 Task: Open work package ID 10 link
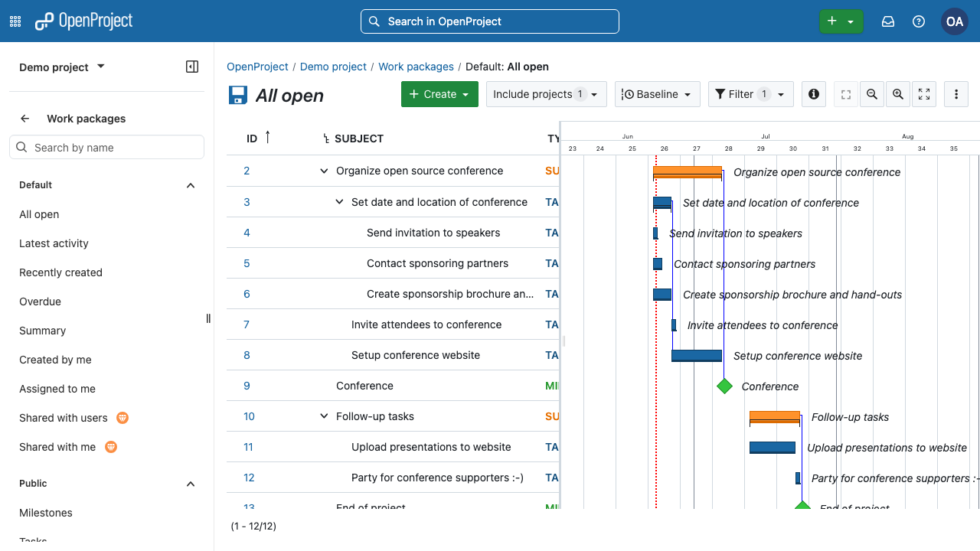point(249,416)
